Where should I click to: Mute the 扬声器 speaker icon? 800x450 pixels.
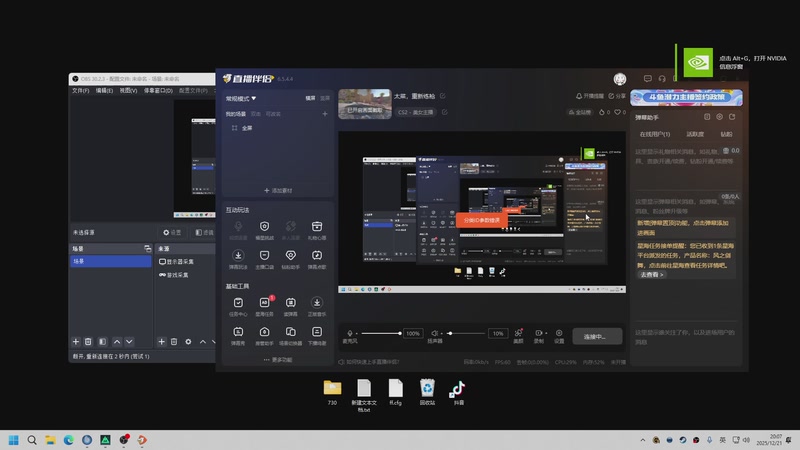[x=434, y=333]
